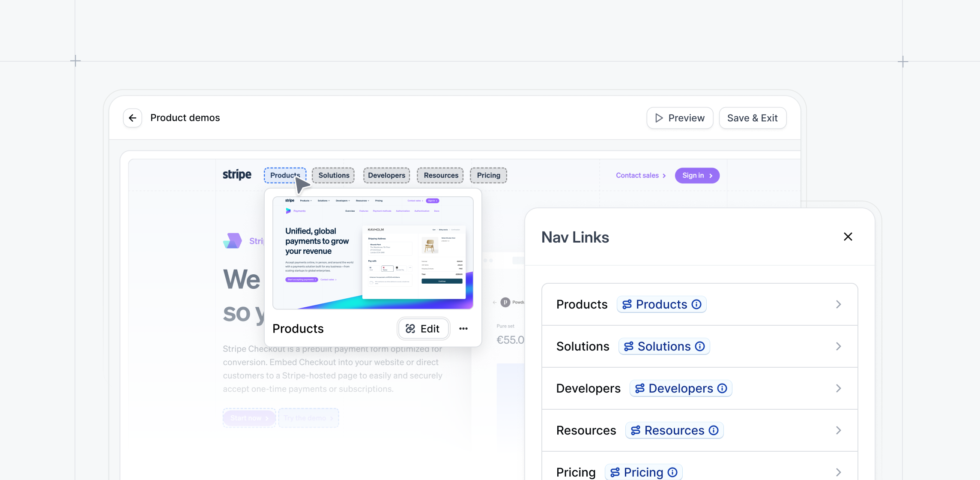Click the back arrow beside Product demos

[x=132, y=118]
